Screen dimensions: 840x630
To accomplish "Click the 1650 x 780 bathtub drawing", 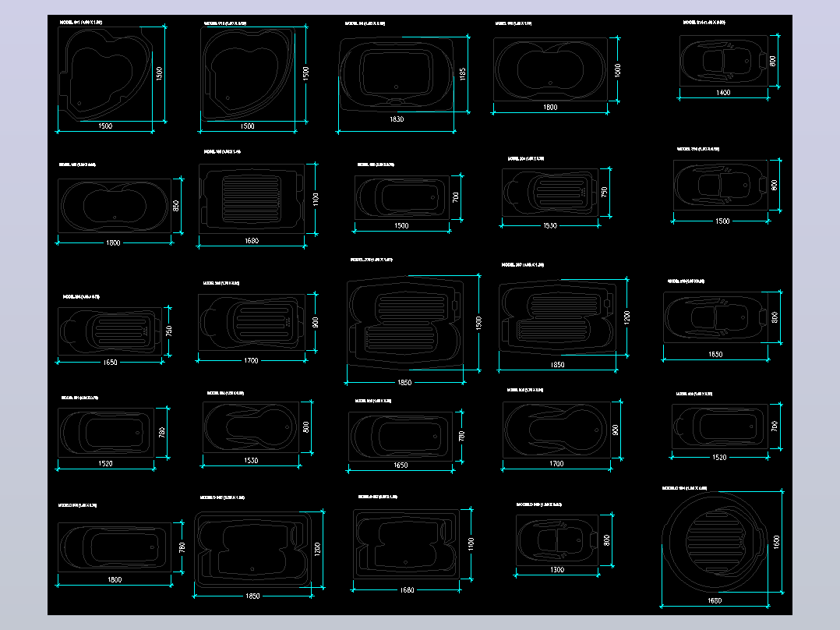I will tap(401, 437).
